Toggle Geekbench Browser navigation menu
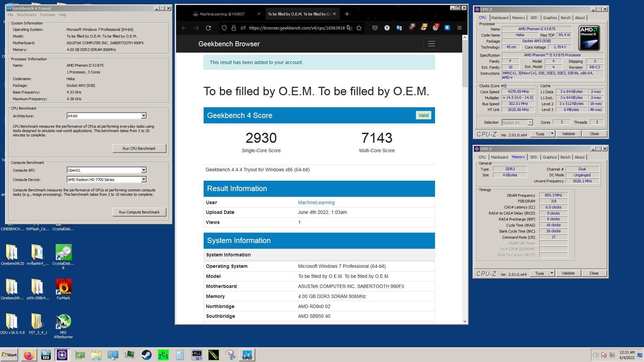Image resolution: width=644 pixels, height=362 pixels. tap(431, 44)
